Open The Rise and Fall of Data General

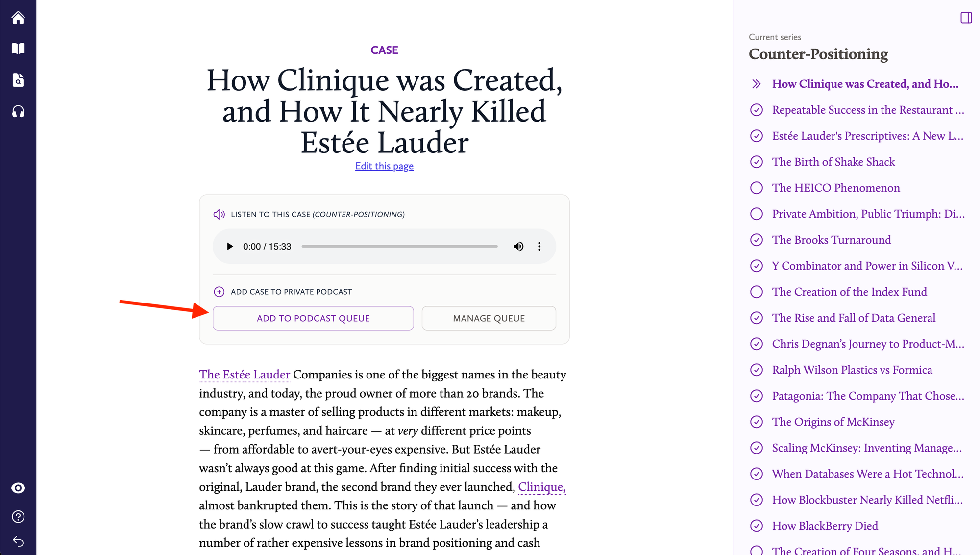(854, 318)
